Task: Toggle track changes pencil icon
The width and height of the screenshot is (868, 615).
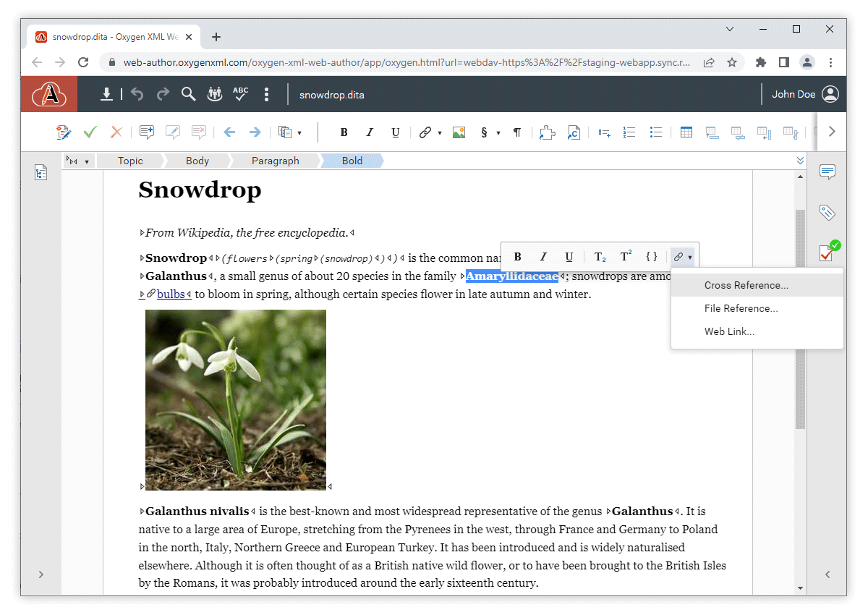Action: 64,132
